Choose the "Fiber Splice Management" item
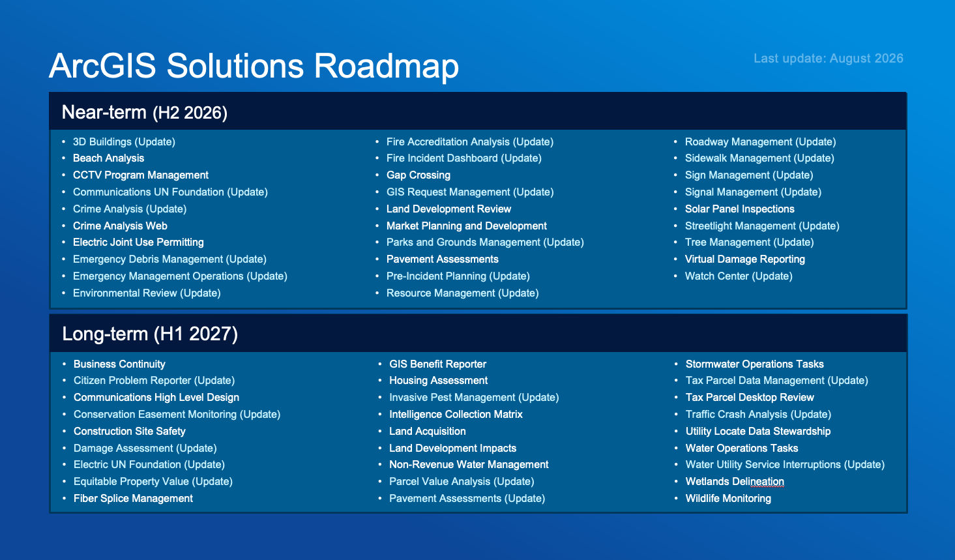955x560 pixels. (133, 499)
